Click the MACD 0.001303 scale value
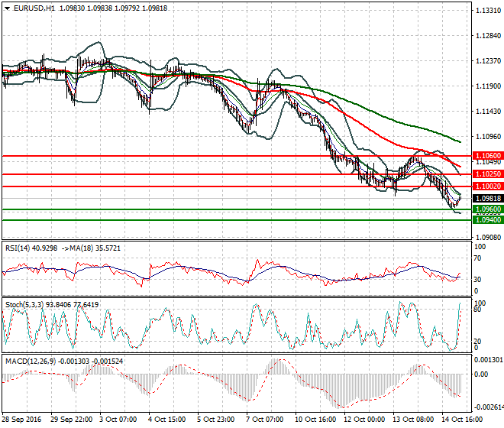Screen dimensions: 504x428 486,358
